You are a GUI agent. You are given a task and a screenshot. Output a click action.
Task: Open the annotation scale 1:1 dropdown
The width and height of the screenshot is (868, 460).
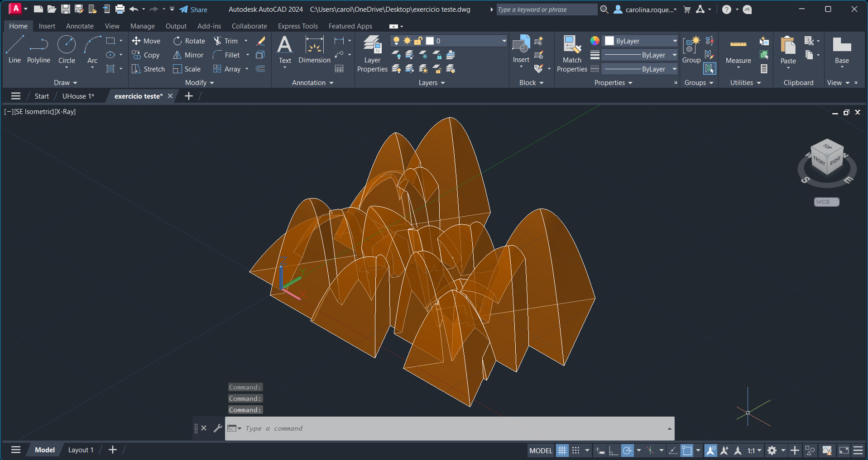point(754,451)
